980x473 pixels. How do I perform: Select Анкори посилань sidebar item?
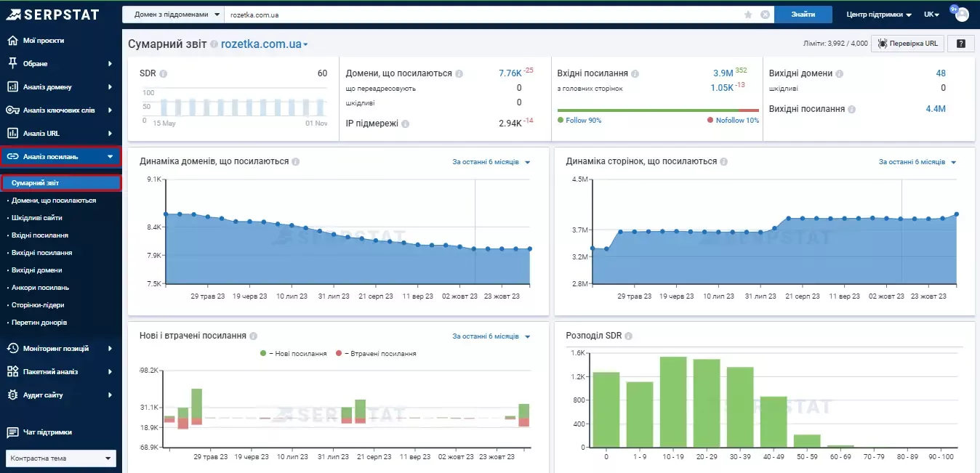tap(41, 288)
